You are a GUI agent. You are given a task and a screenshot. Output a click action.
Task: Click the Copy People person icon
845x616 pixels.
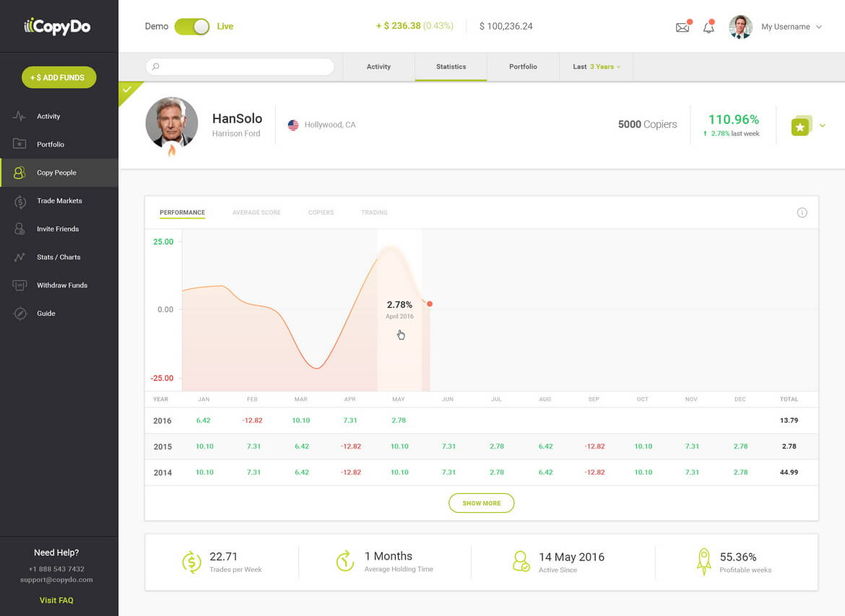click(19, 173)
